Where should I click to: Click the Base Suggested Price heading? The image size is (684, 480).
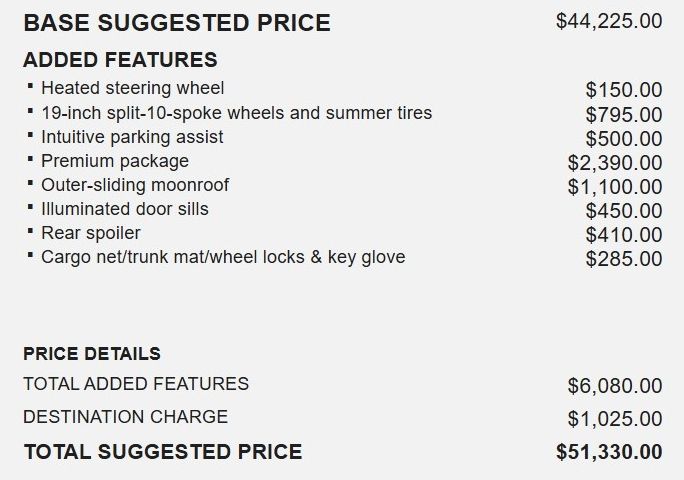click(177, 23)
